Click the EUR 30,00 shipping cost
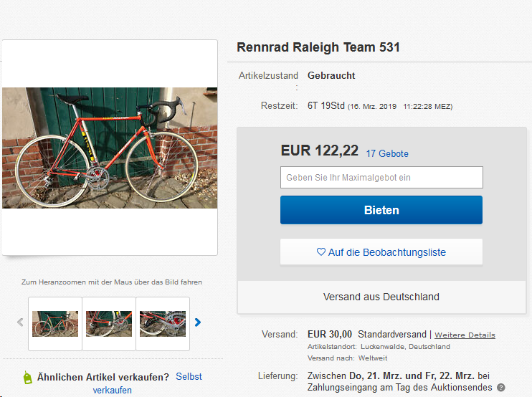Viewport: 532px width, 397px height. coord(330,334)
